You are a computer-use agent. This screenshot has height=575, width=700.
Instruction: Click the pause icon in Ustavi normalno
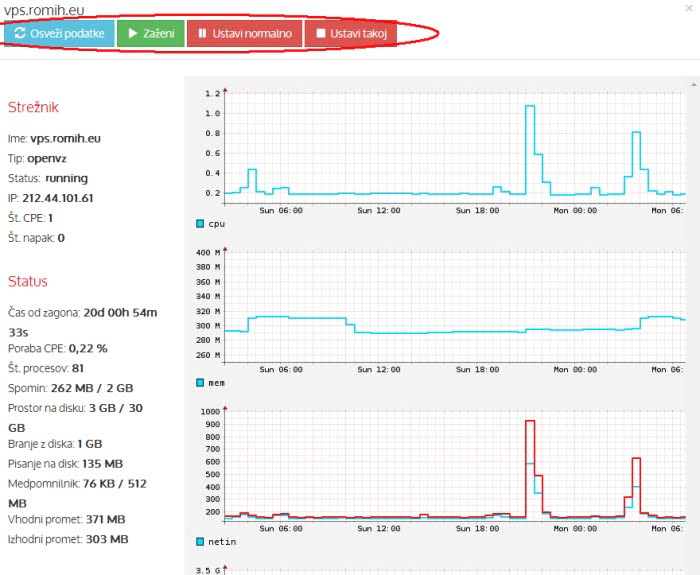202,33
